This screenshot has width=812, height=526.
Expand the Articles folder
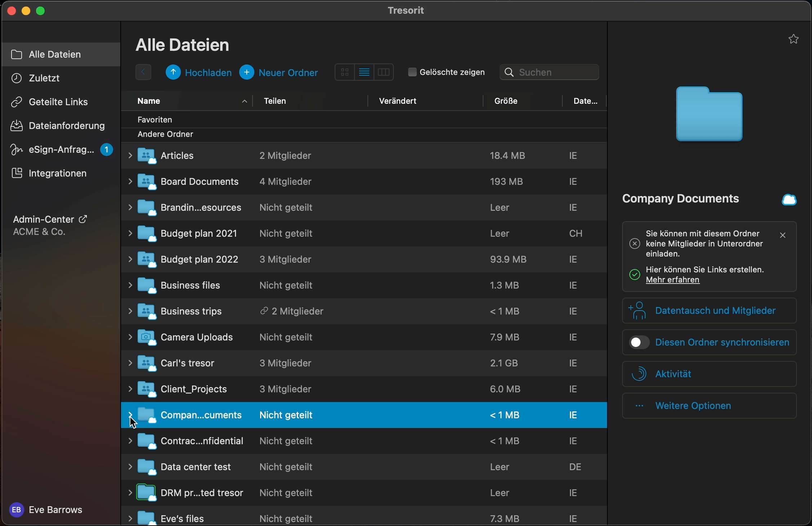[130, 156]
